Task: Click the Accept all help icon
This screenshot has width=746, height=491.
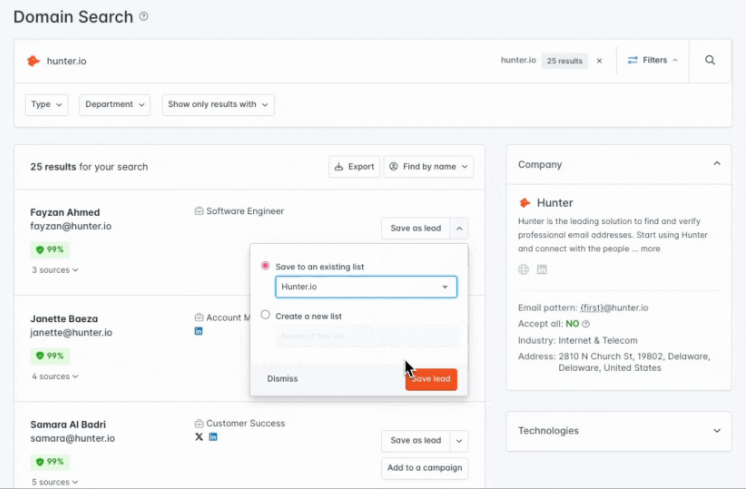Action: (x=586, y=324)
